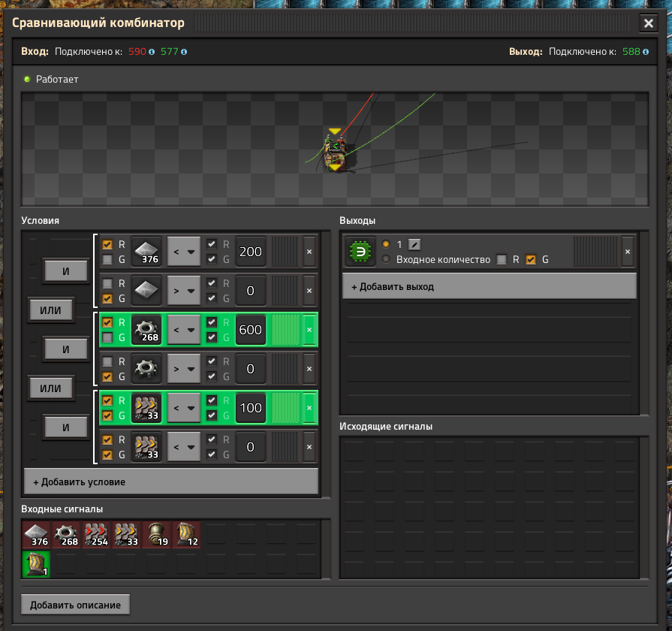Click pencil edit icon next to constant 1
This screenshot has height=631, width=672.
pos(414,244)
